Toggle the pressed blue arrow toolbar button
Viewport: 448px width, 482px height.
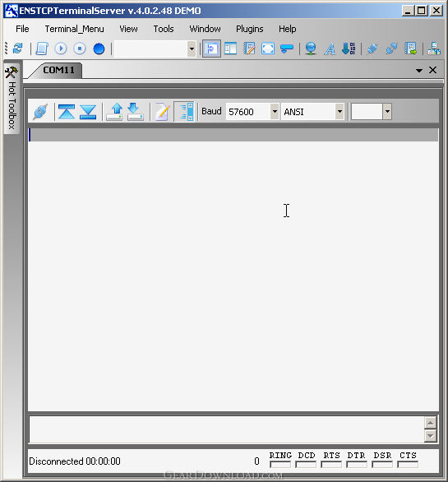(x=211, y=49)
